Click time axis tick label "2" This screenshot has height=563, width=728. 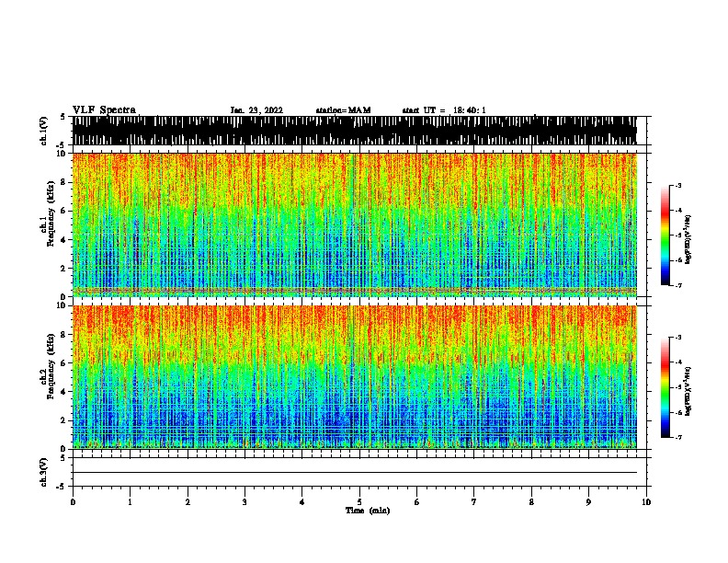tap(188, 502)
